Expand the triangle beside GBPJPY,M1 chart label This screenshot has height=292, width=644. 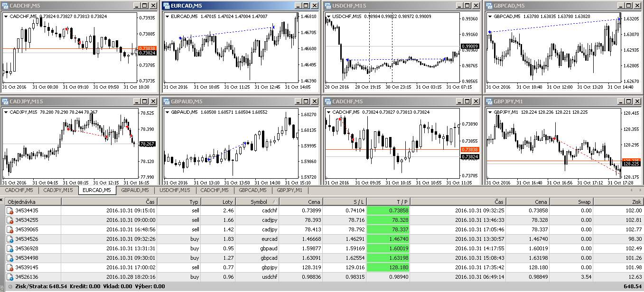point(490,112)
